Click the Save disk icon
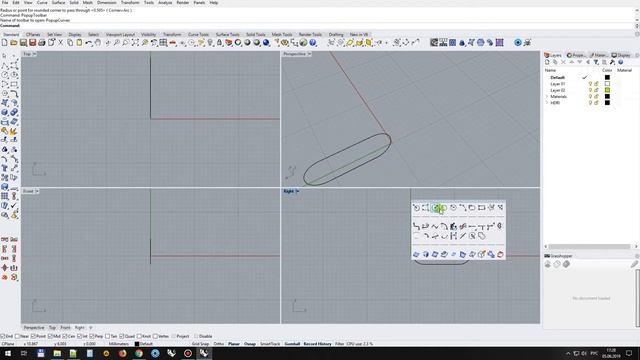640x360 pixels. click(x=23, y=42)
